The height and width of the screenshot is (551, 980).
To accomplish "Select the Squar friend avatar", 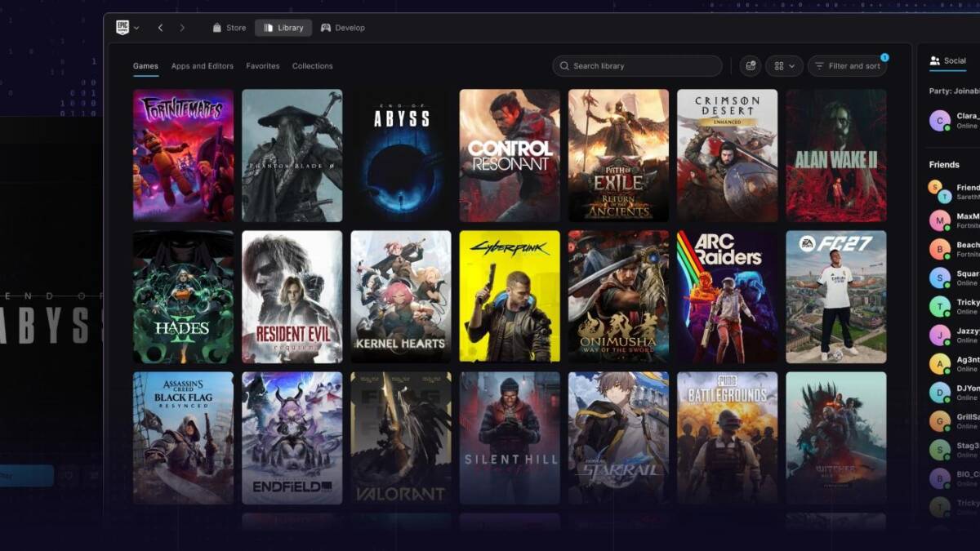I will pos(940,278).
